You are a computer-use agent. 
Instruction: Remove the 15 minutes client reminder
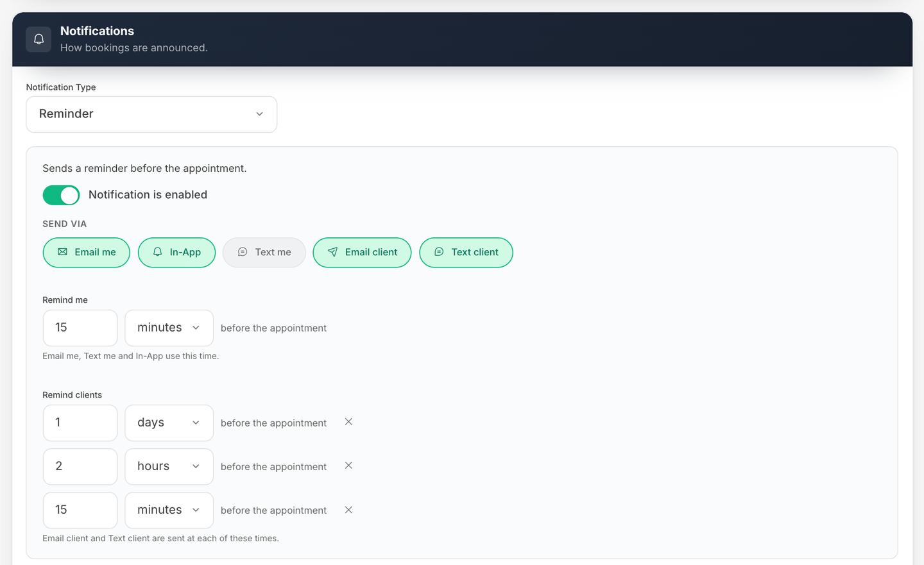click(348, 510)
